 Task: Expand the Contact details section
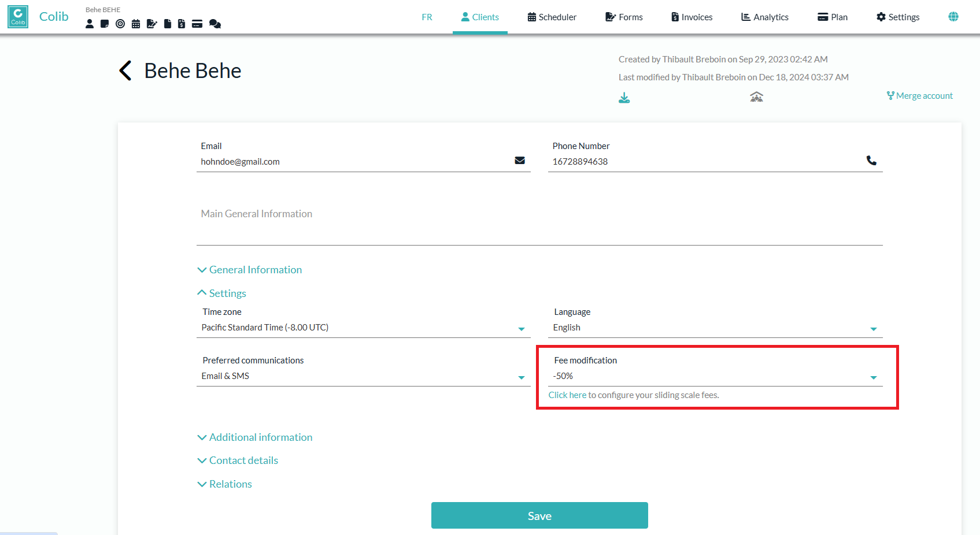[x=238, y=460]
